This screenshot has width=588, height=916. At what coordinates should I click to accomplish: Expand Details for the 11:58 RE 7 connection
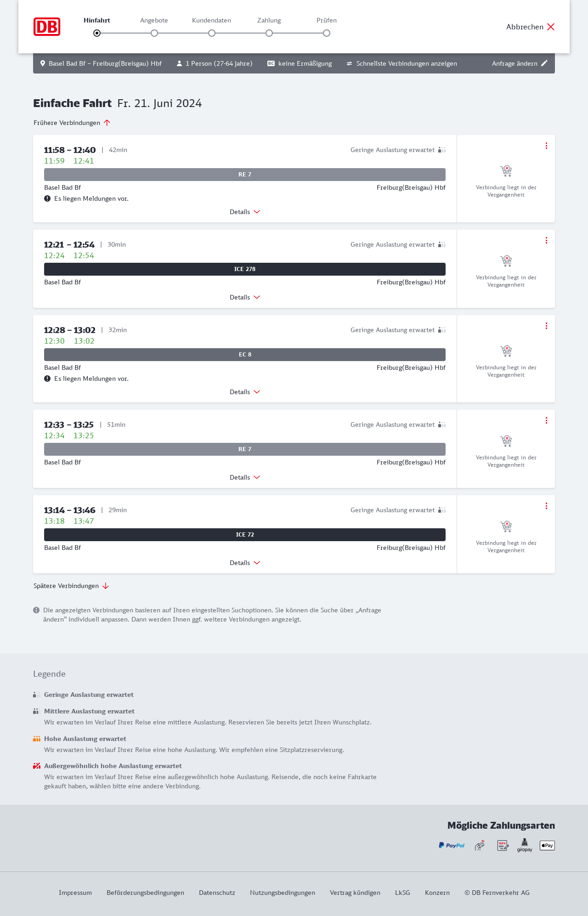click(245, 212)
